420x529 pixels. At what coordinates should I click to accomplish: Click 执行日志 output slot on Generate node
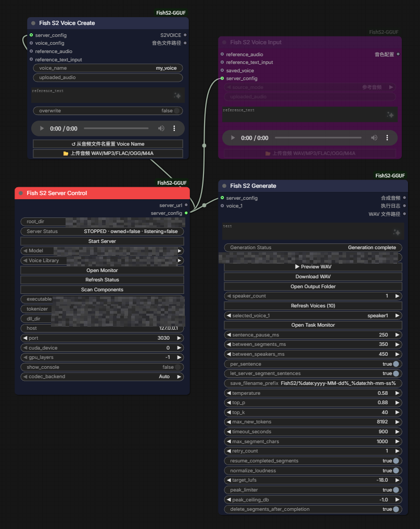pyautogui.click(x=404, y=206)
